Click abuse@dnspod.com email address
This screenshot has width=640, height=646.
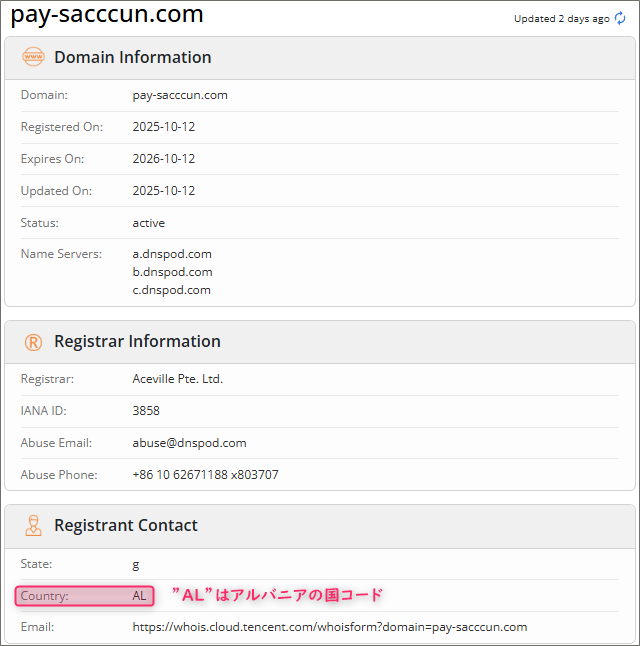tap(189, 443)
